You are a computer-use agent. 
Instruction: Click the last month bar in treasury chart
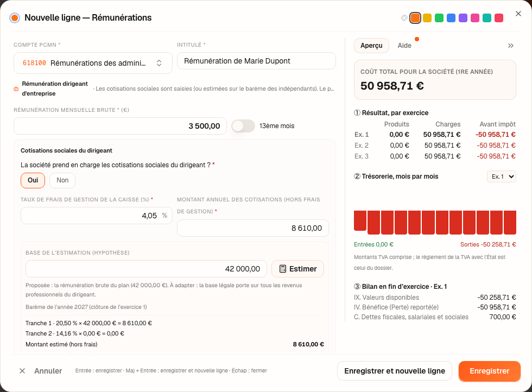click(510, 222)
